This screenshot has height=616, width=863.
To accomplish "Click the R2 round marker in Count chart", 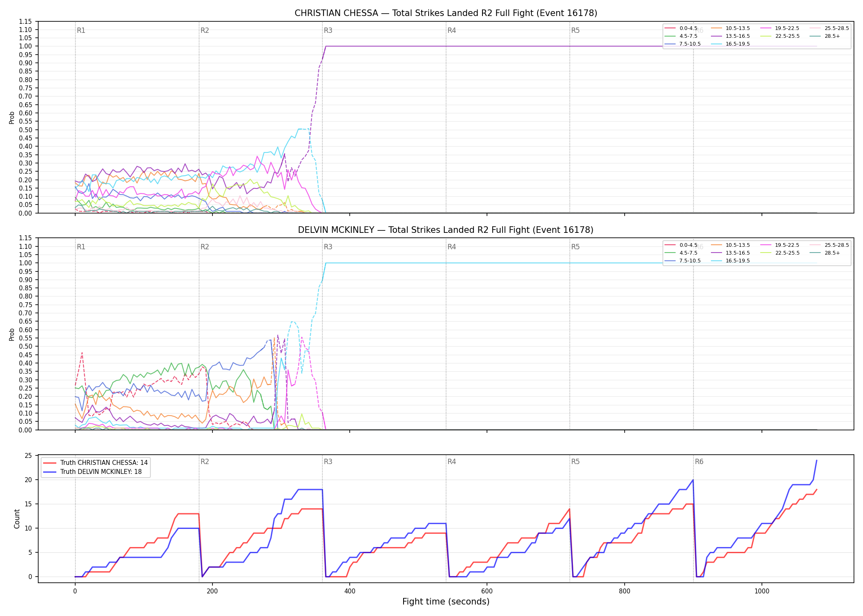I will (x=205, y=462).
